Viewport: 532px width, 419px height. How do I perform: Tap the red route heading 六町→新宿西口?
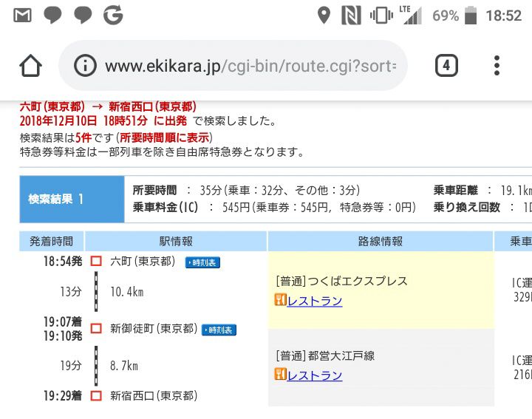coord(108,106)
